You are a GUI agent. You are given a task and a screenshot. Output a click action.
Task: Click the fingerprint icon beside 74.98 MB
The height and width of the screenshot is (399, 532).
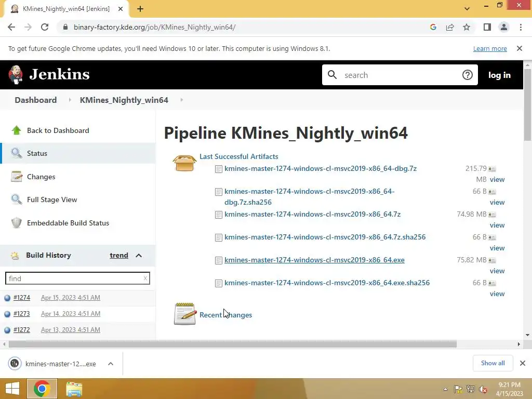(492, 215)
